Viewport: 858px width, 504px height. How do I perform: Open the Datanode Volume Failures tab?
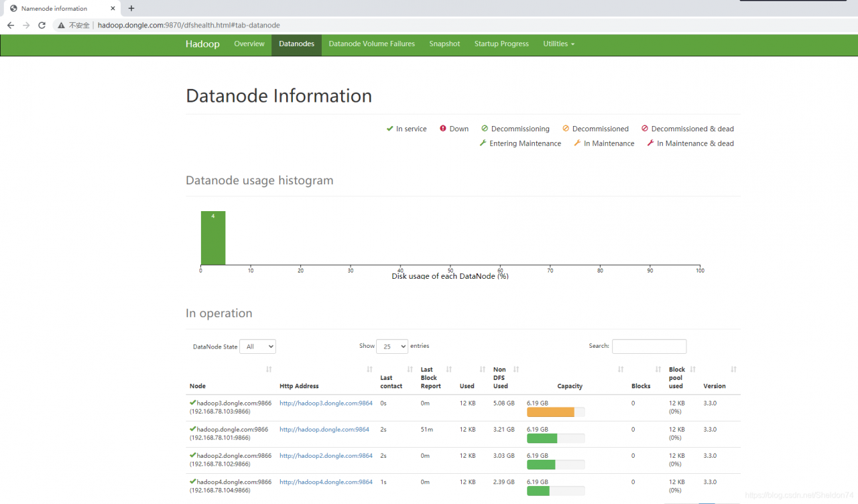click(372, 44)
